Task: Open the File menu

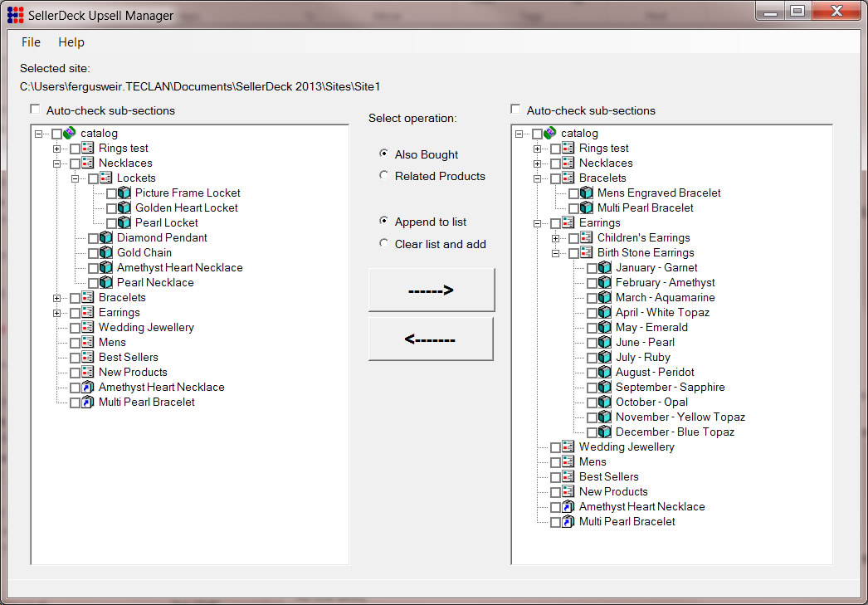Action: [x=31, y=42]
